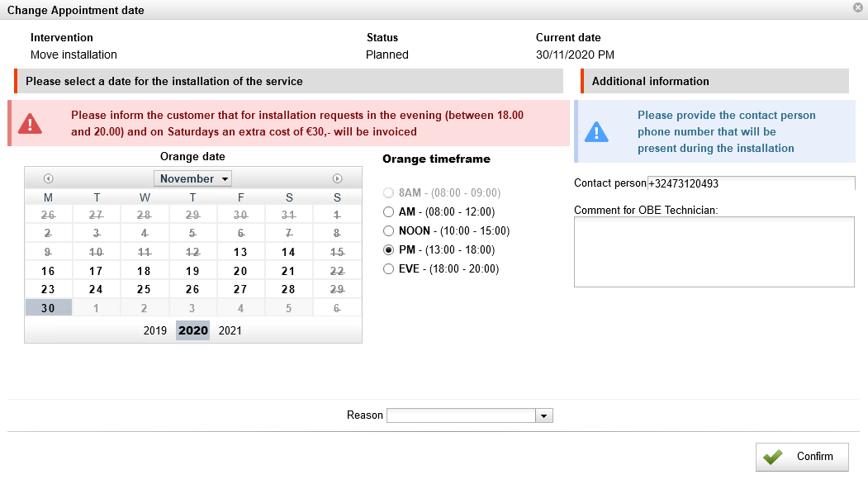The height and width of the screenshot is (484, 868).
Task: Select the PM 13:00 - 18:00 timeframe
Action: (389, 250)
